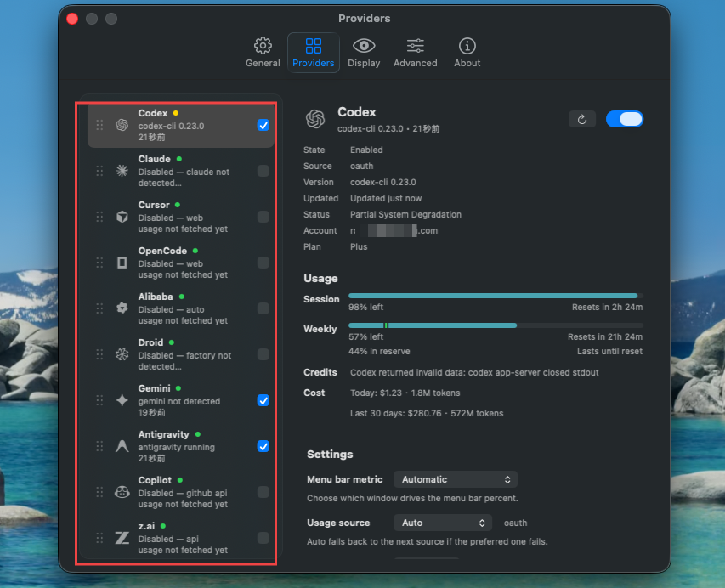The height and width of the screenshot is (588, 725).
Task: Open the Menu bar metric dropdown
Action: (456, 479)
